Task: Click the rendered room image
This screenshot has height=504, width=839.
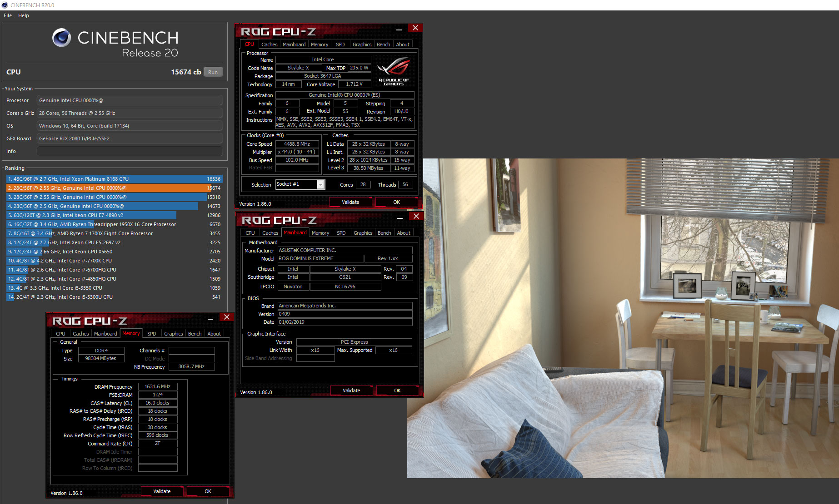Action: pos(623,318)
